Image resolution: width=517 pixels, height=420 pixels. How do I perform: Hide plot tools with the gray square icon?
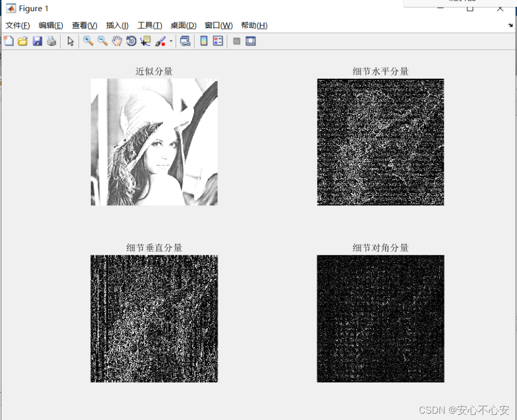tap(236, 41)
